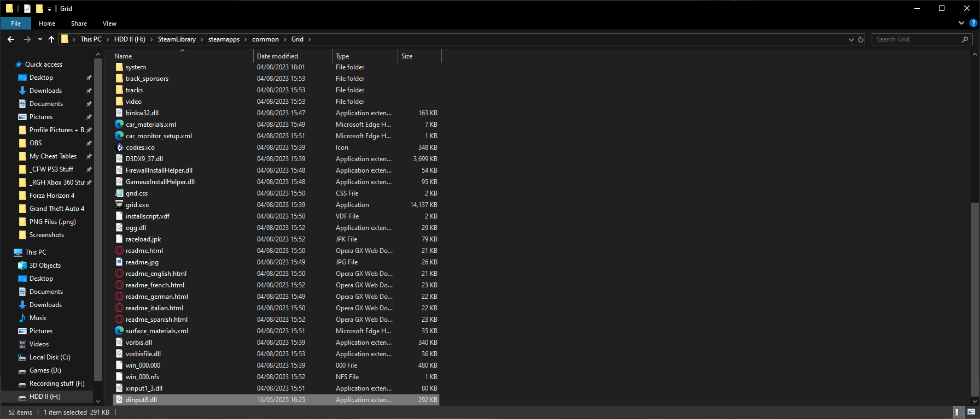Open the File menu tab

[x=16, y=23]
